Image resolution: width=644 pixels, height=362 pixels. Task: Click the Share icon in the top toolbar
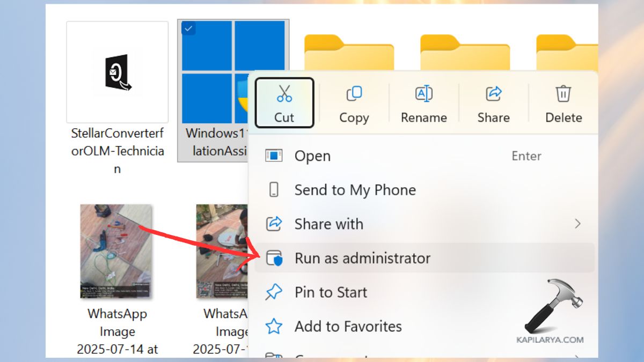[493, 93]
